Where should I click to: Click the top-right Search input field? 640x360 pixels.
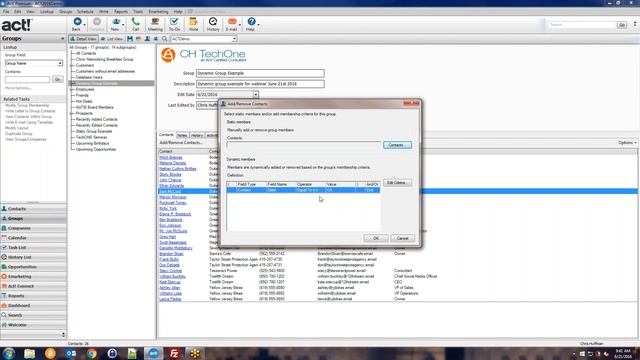pyautogui.click(x=582, y=25)
